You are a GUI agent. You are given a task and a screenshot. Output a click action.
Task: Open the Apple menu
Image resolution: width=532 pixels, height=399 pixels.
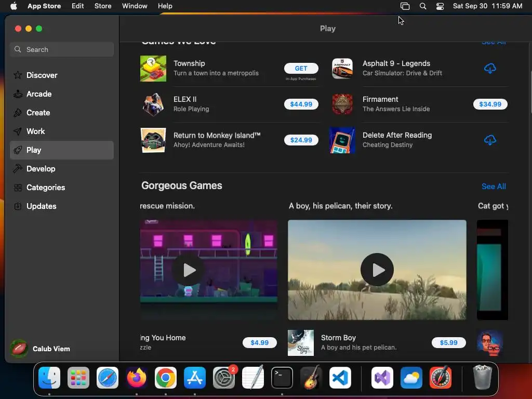coord(14,6)
